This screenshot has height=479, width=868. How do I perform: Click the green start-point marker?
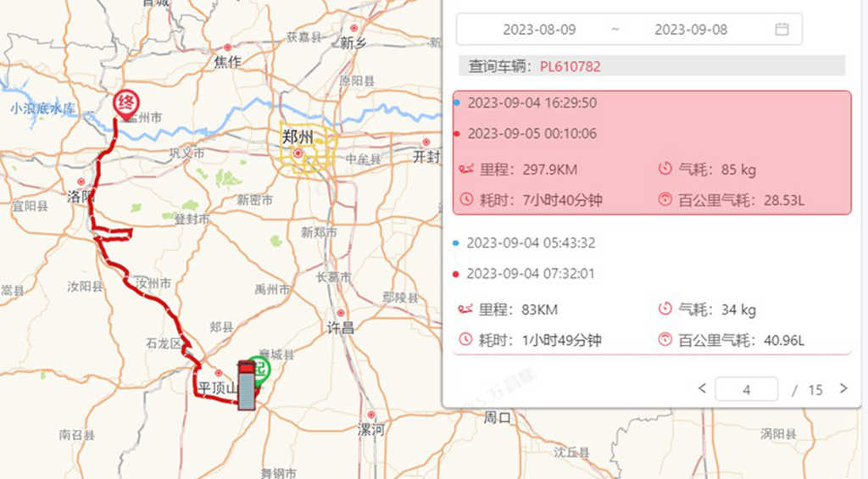[x=260, y=368]
